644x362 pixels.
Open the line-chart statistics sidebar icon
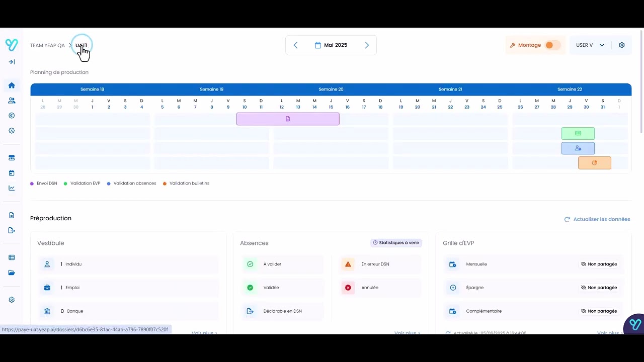(12, 188)
